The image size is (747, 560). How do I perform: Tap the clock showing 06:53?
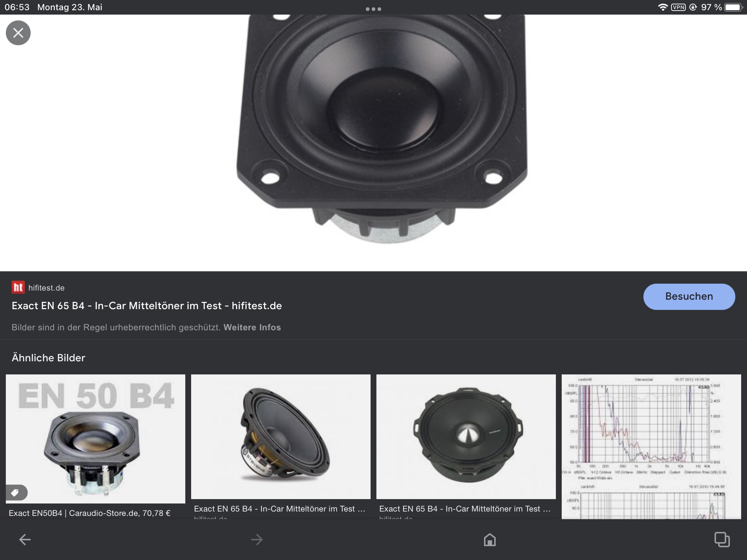coord(17,7)
